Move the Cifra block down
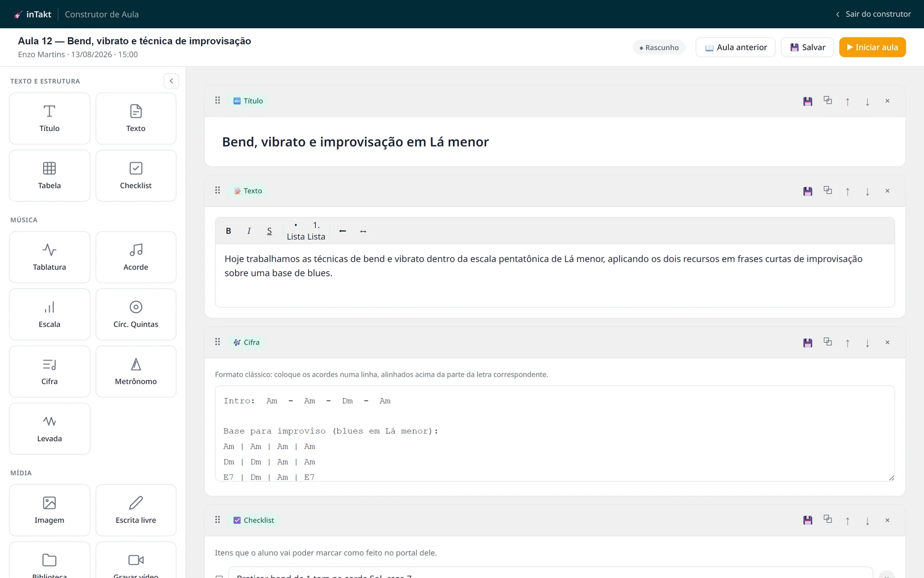 (868, 343)
